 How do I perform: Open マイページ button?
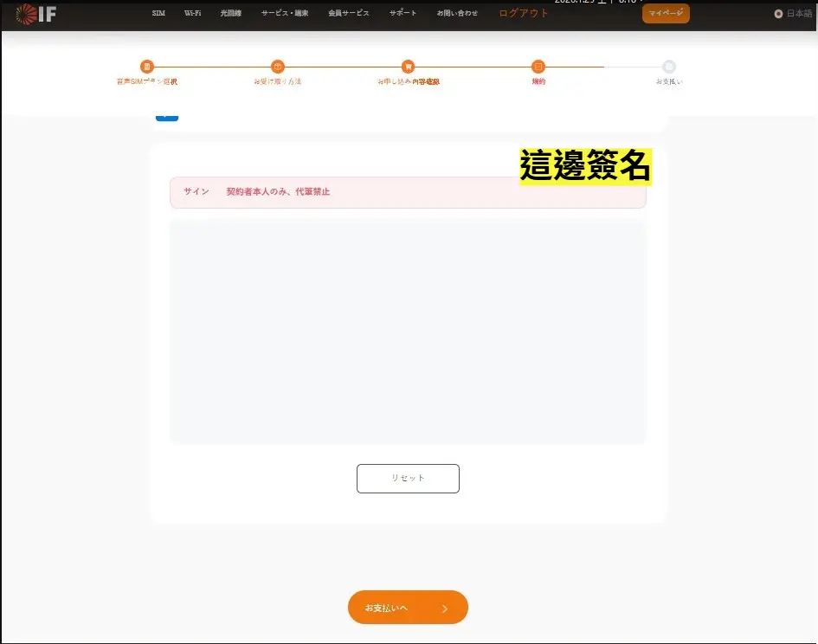click(x=666, y=13)
